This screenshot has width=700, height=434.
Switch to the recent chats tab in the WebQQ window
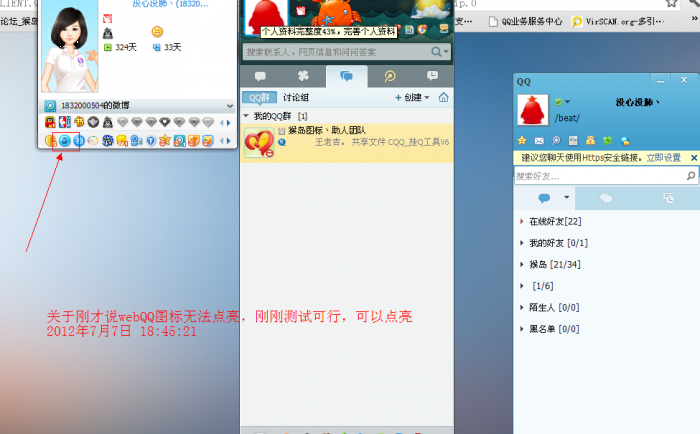pos(668,198)
